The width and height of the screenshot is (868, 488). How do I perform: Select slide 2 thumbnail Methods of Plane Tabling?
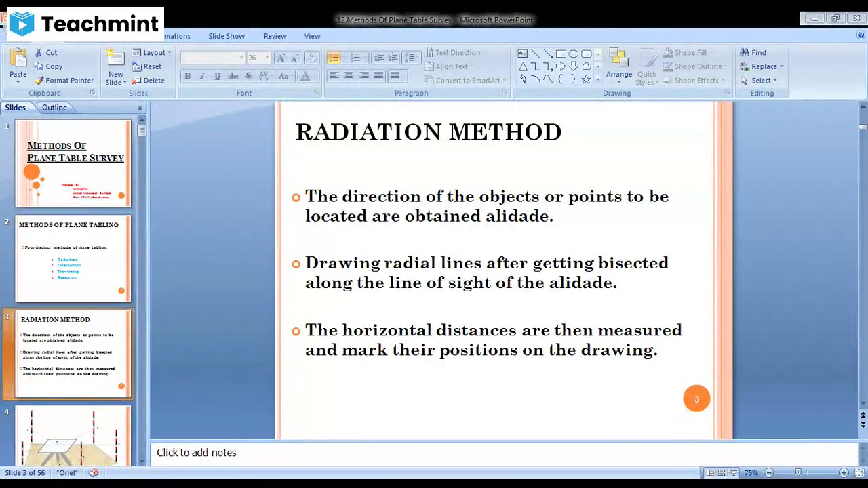(73, 258)
